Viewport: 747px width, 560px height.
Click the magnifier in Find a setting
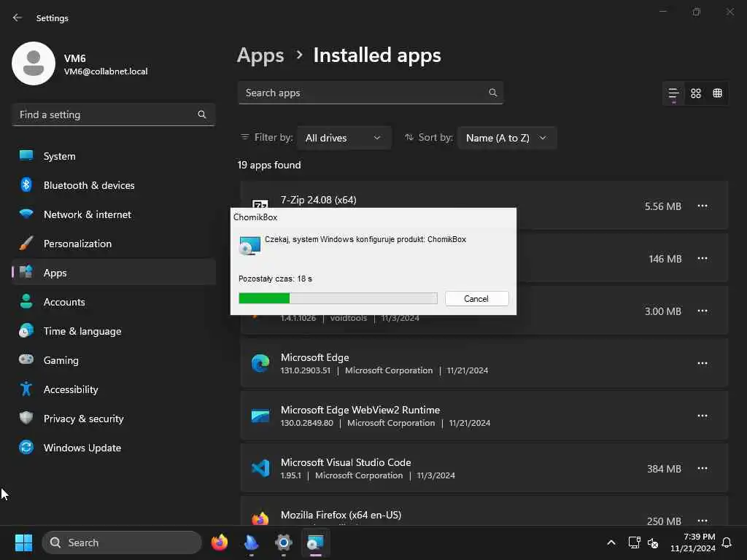pyautogui.click(x=202, y=114)
